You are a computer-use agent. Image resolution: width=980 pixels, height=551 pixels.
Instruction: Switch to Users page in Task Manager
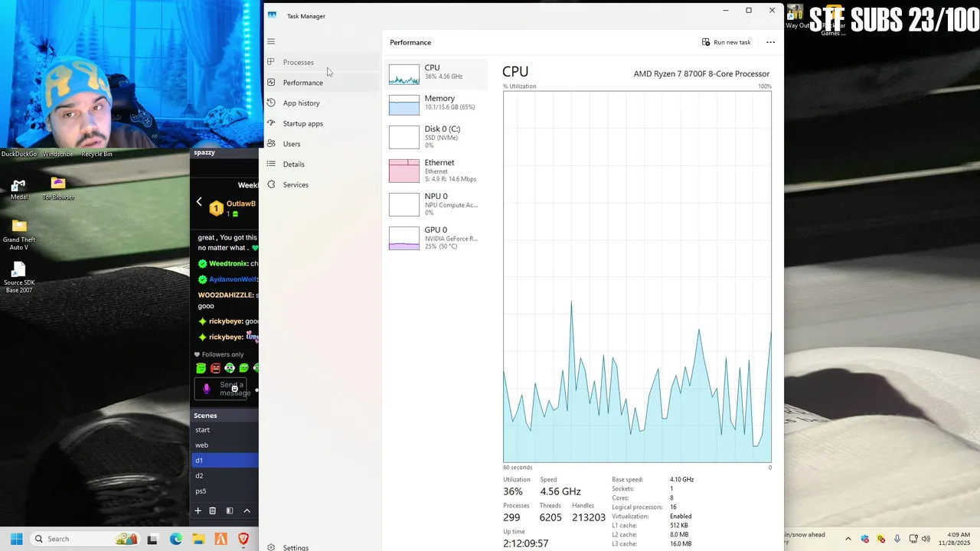click(x=322, y=144)
